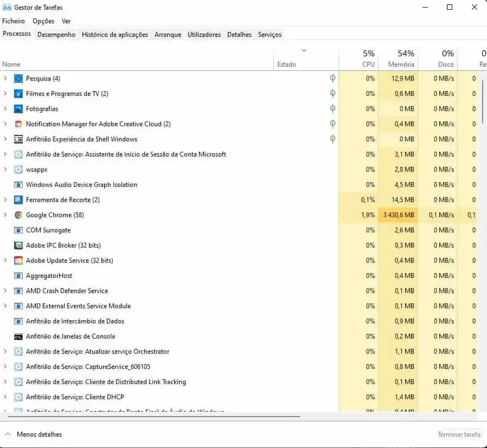Click the Adobe IPC Broker icon
This screenshot has height=448, width=487.
(x=18, y=245)
